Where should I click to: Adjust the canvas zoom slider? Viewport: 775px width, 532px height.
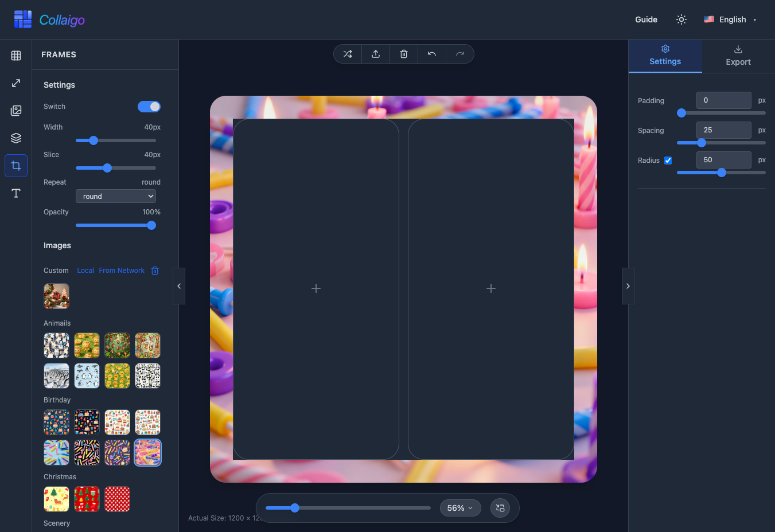348,508
